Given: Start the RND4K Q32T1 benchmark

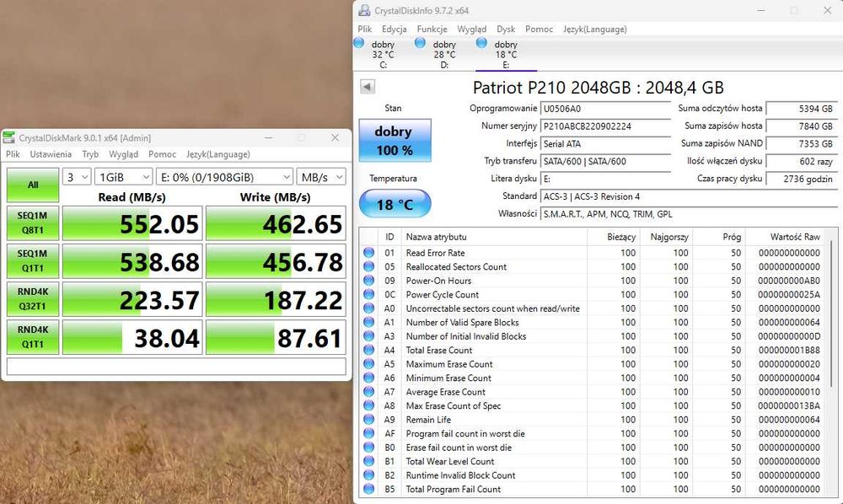Looking at the screenshot, I should pyautogui.click(x=33, y=299).
